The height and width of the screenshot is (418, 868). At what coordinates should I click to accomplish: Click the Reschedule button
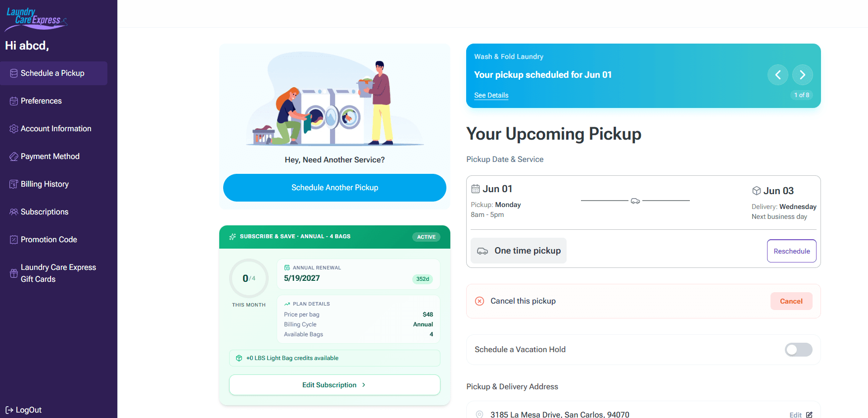[792, 251]
